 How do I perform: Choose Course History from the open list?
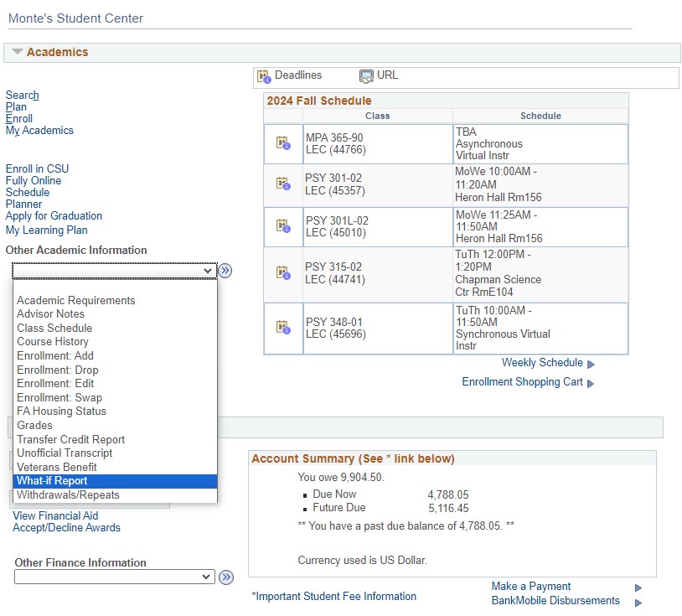[54, 342]
